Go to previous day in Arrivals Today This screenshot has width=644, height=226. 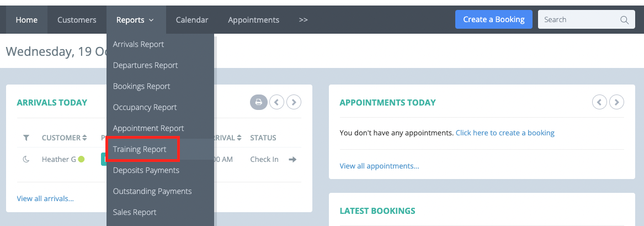[276, 102]
